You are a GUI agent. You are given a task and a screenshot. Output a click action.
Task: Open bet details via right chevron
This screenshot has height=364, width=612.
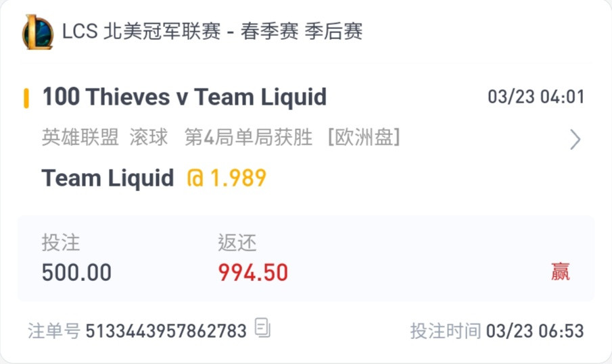coord(575,140)
